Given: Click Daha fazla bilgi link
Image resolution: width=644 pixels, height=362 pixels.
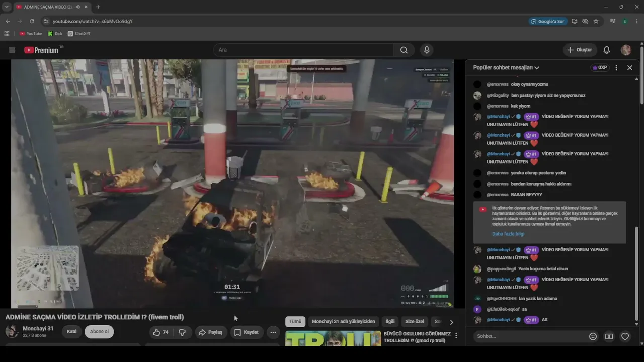Looking at the screenshot, I should coord(508,234).
